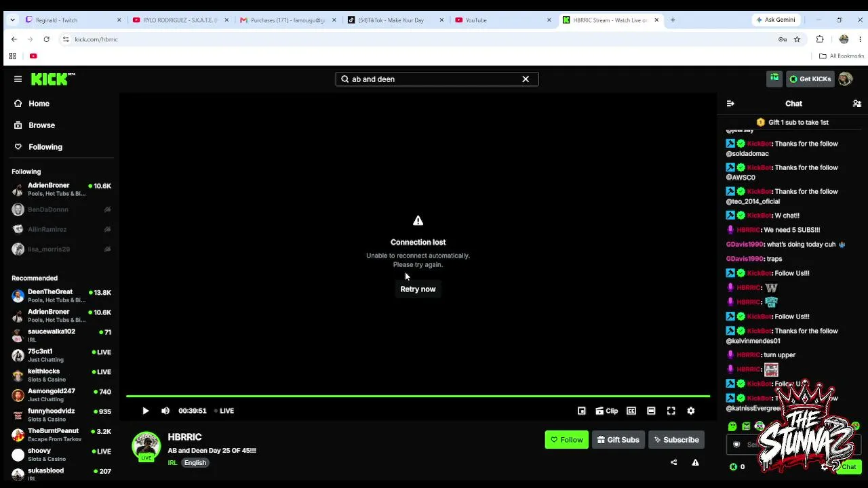
Task: Jump to LIVE on the player
Action: (224, 411)
